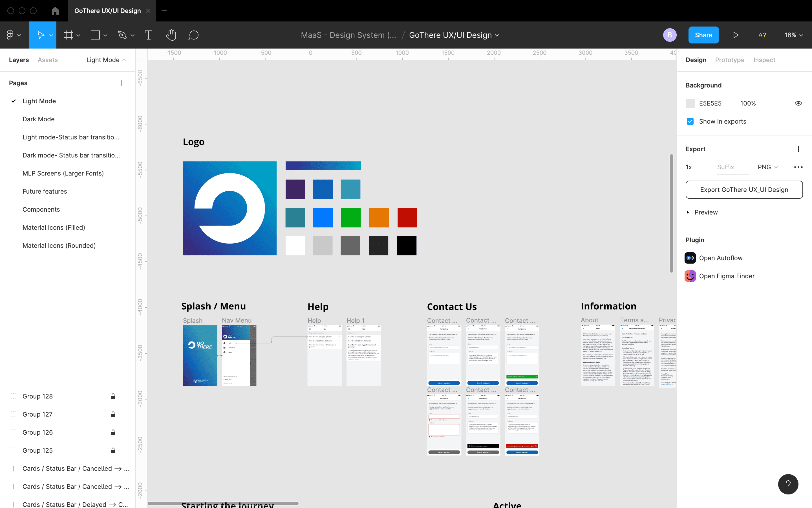Select the Pen tool
This screenshot has height=508, width=812.
click(x=122, y=35)
